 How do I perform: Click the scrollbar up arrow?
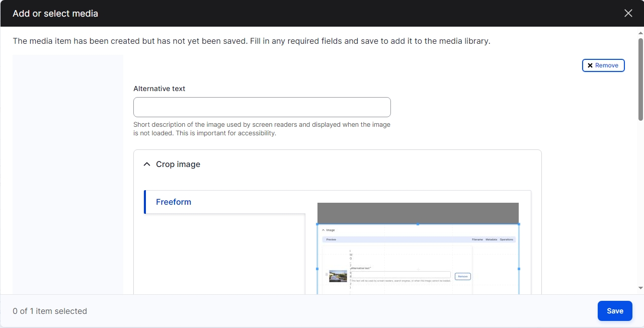[640, 33]
